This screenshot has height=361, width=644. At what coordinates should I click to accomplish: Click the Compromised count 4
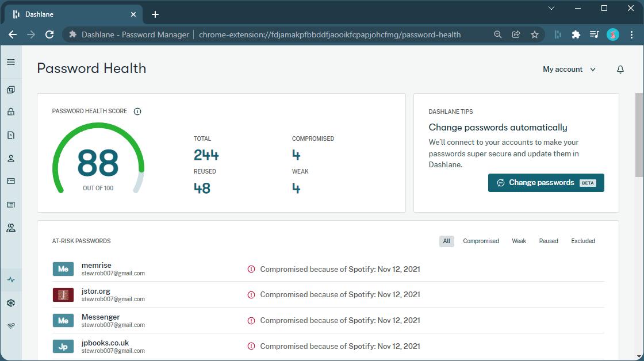296,155
